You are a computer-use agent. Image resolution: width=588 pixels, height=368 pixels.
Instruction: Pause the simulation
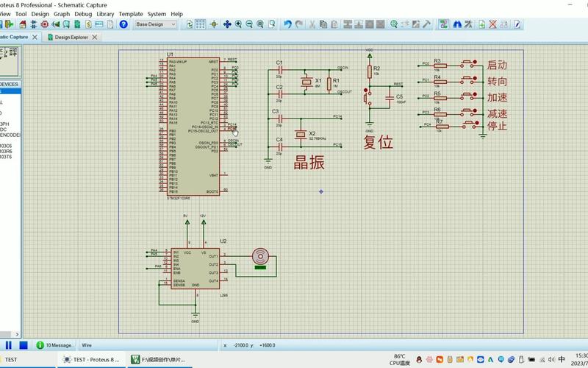tap(9, 344)
